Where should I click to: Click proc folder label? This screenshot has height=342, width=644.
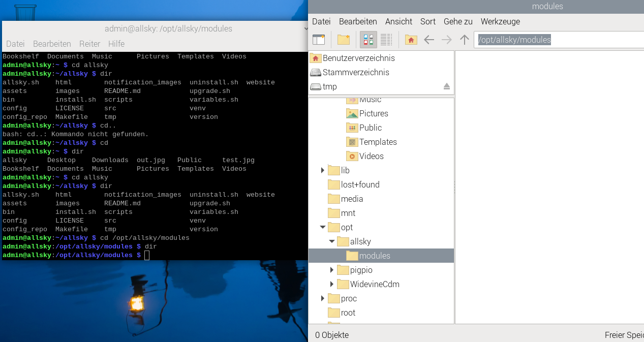(x=349, y=298)
